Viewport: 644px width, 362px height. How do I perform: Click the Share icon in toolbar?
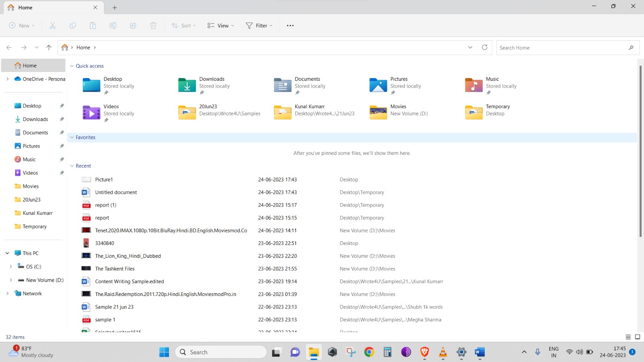[x=133, y=25]
